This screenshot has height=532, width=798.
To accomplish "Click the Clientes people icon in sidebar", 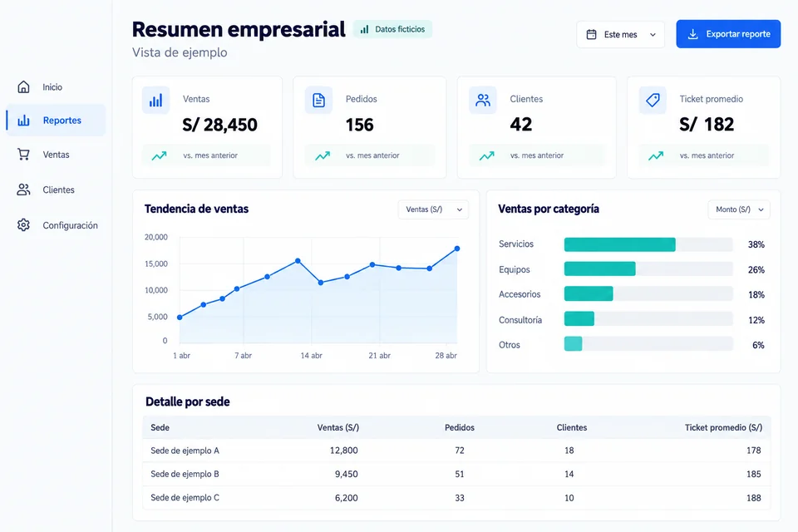I will [x=23, y=190].
